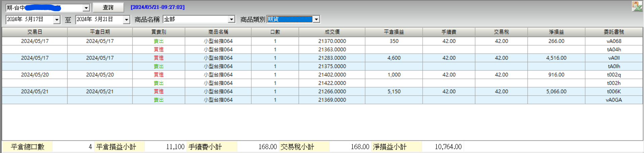Select order number vA0II
This screenshot has width=644, height=153.
click(x=614, y=58)
